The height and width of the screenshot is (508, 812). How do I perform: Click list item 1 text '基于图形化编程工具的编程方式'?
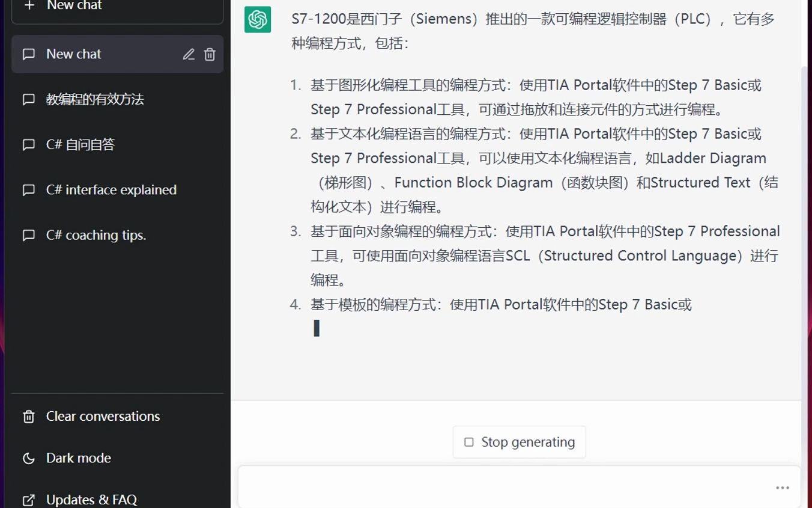tap(408, 85)
